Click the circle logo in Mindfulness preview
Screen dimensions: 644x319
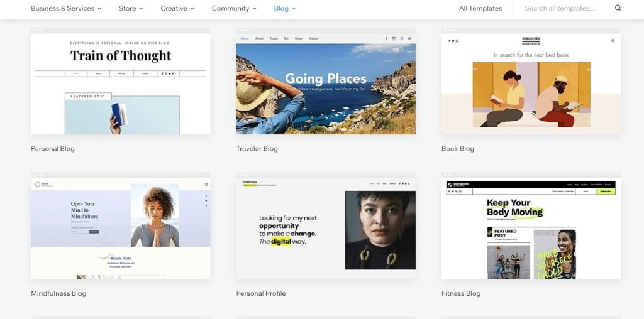pyautogui.click(x=37, y=185)
